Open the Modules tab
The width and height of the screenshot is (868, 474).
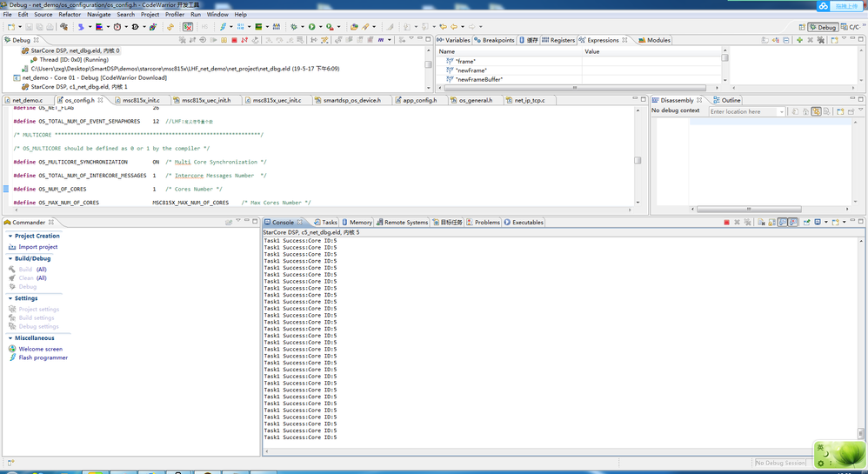[654, 40]
